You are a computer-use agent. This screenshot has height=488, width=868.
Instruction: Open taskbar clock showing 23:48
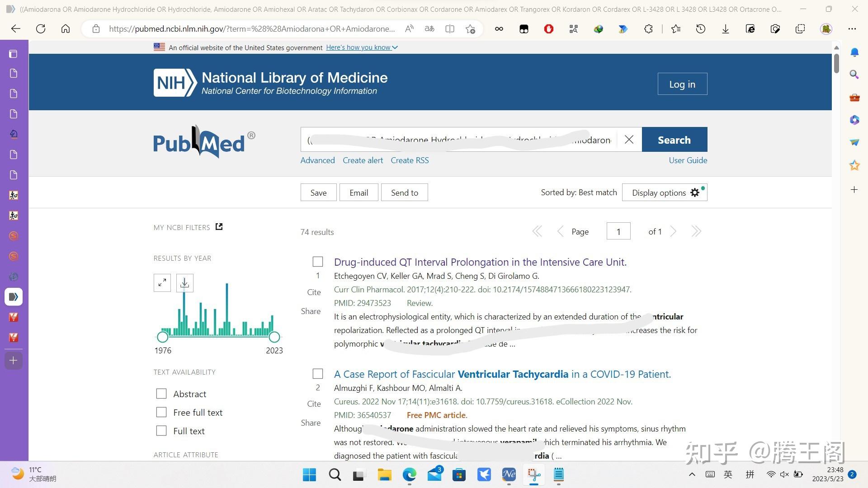tap(828, 474)
